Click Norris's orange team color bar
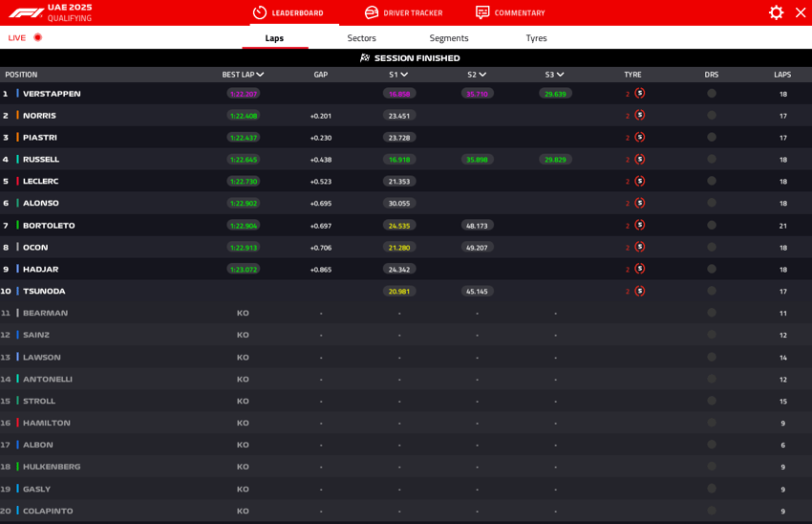Image resolution: width=812 pixels, height=524 pixels. (x=17, y=115)
